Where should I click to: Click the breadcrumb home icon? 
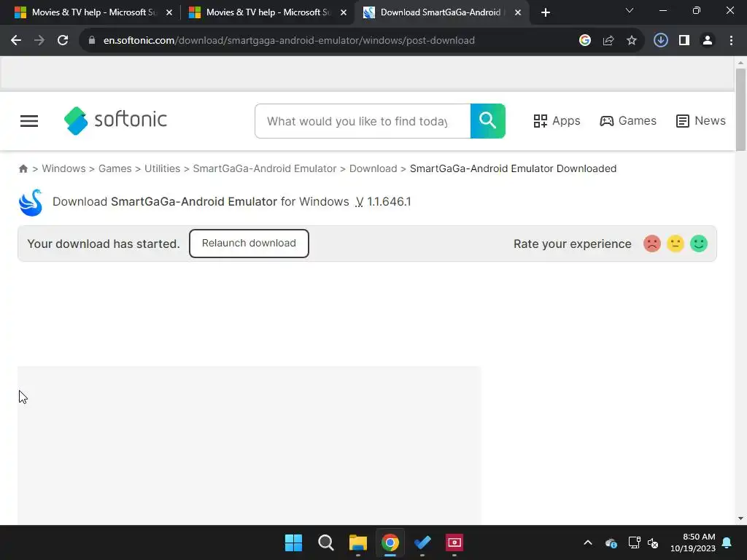(23, 168)
